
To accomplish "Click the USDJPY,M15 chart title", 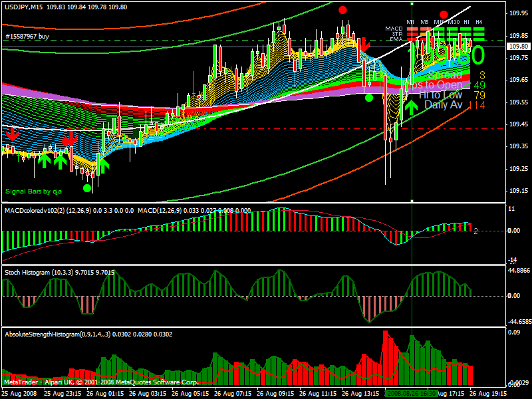I will [x=25, y=7].
